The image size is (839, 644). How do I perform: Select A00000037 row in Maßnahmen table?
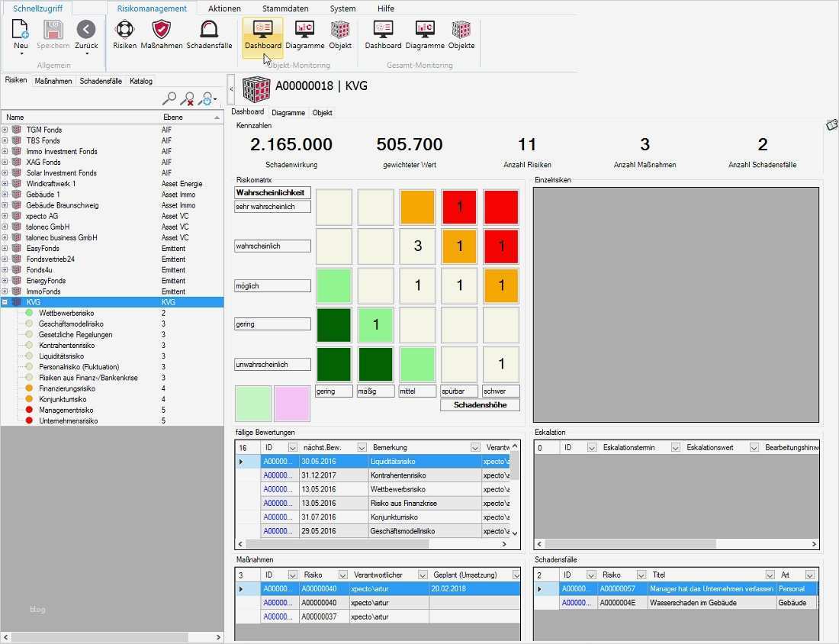(x=378, y=617)
